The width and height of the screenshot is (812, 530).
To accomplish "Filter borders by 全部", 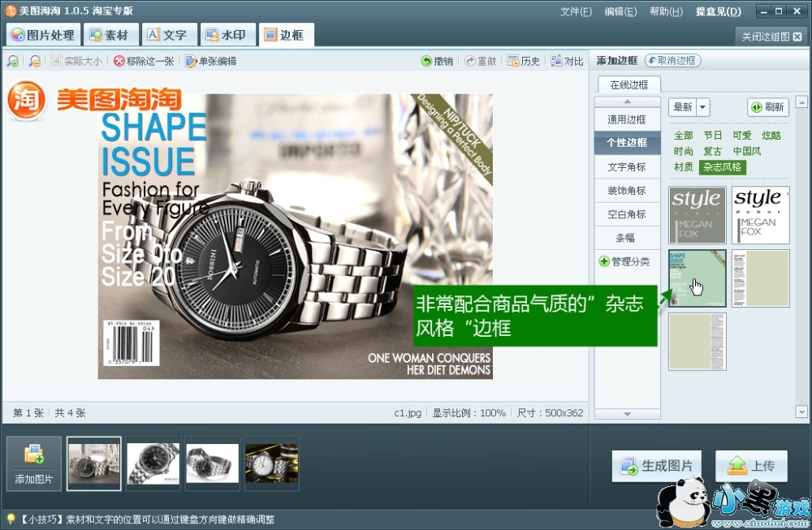I will point(684,136).
